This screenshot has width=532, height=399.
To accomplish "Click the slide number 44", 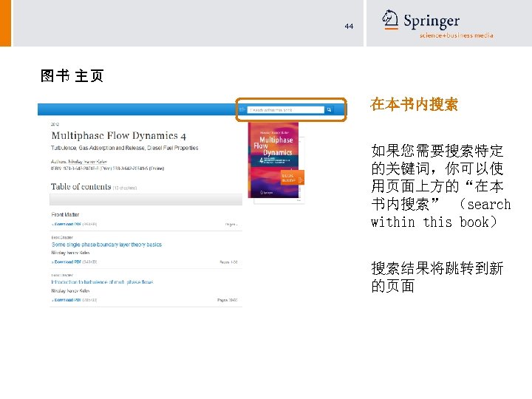I will coord(349,26).
